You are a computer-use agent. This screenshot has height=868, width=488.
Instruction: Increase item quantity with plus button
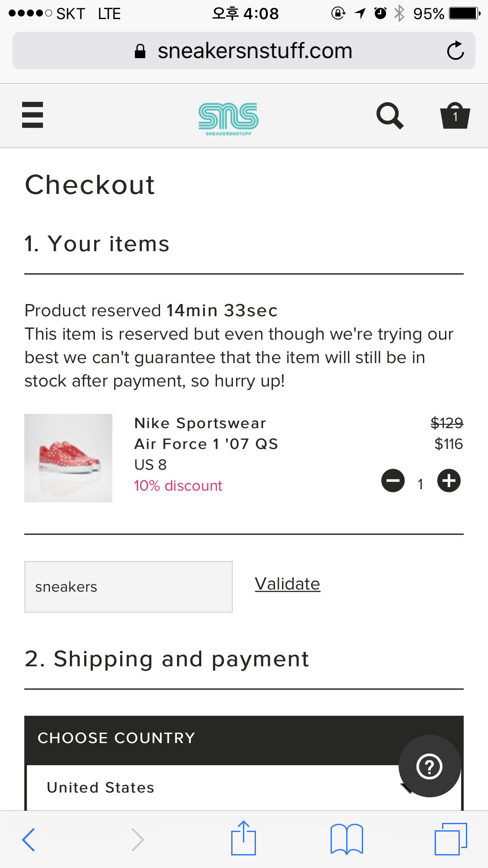(449, 481)
